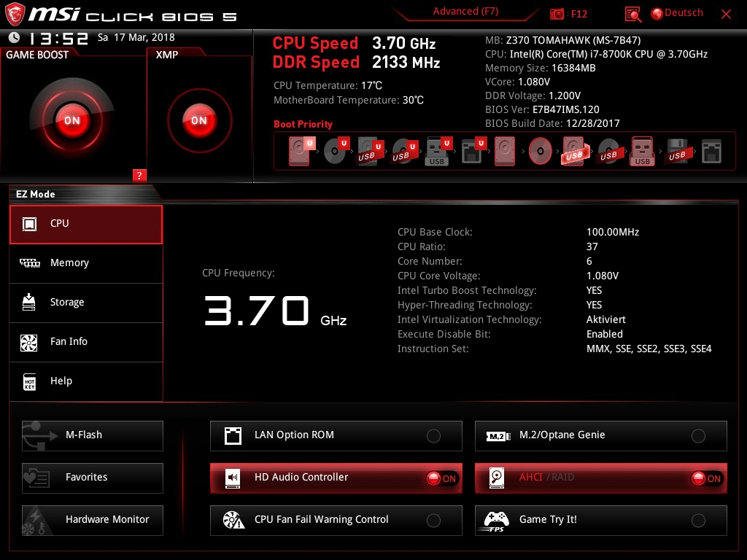The height and width of the screenshot is (560, 747).
Task: Click the Intel Virtualization value Aktiviert
Action: [x=606, y=319]
